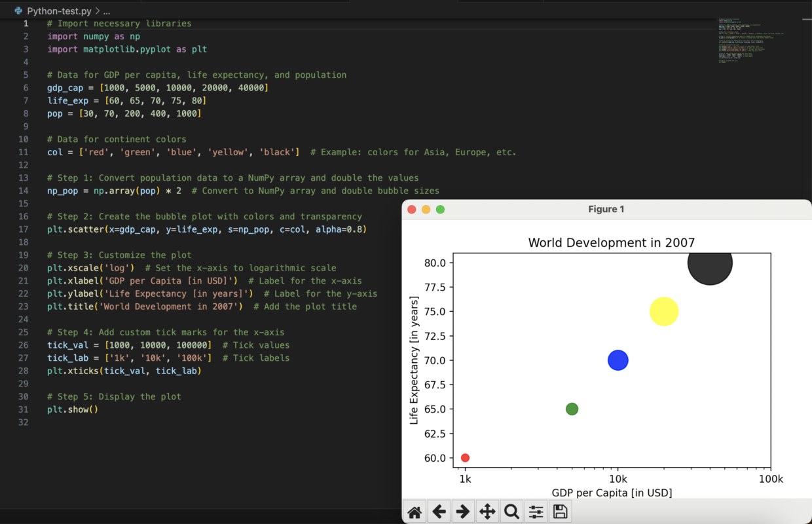Click the Python file icon in breadcrumb

pyautogui.click(x=18, y=11)
